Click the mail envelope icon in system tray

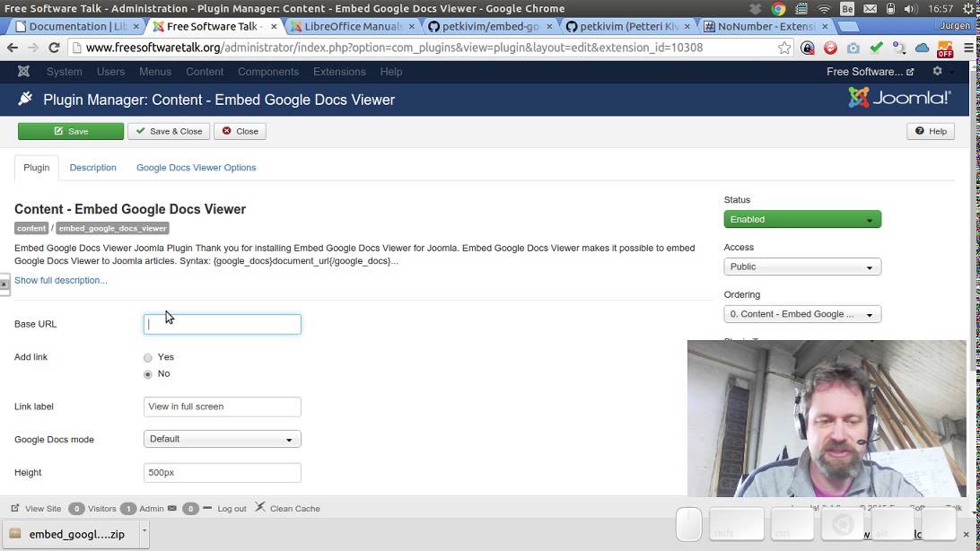870,9
